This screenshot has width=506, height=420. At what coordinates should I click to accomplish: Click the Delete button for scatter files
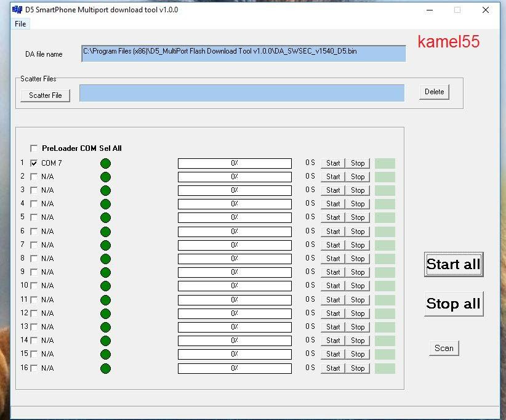(x=434, y=92)
